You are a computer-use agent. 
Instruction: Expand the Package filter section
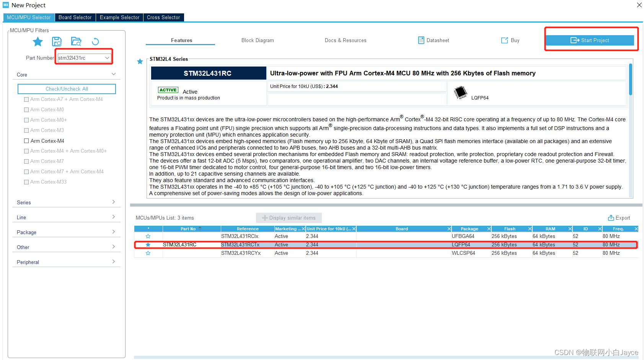click(114, 232)
